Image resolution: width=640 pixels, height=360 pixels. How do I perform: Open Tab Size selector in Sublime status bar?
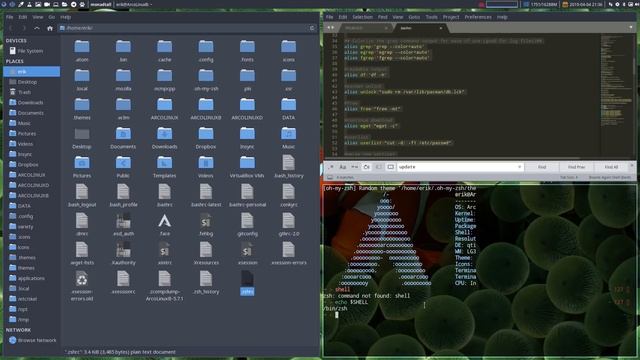(569, 178)
